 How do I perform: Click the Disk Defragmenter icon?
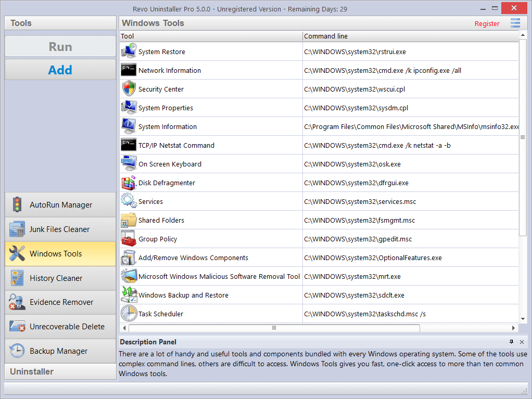click(129, 183)
